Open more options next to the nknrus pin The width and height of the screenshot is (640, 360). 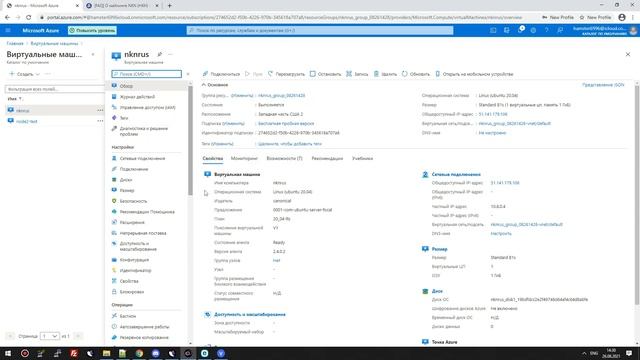coord(170,54)
